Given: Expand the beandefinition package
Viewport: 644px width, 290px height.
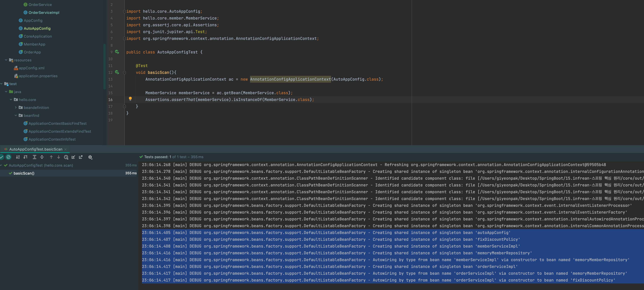Looking at the screenshot, I should click(15, 108).
